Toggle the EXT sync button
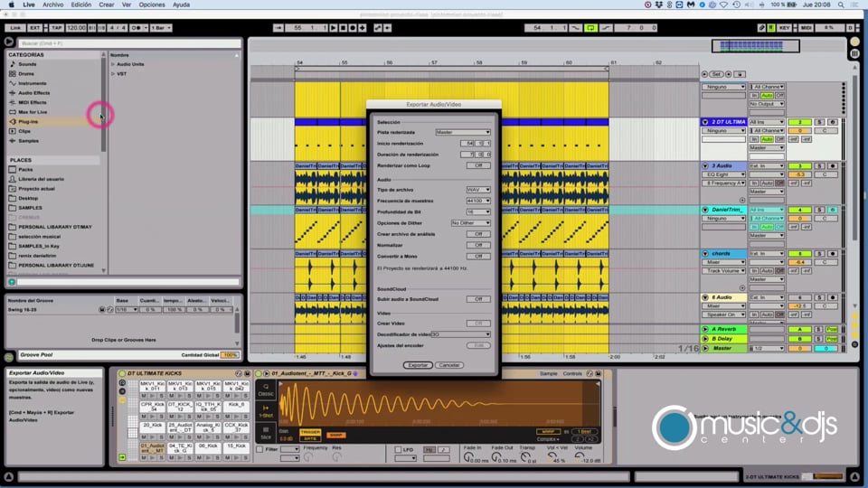The width and height of the screenshot is (868, 488). tap(34, 28)
